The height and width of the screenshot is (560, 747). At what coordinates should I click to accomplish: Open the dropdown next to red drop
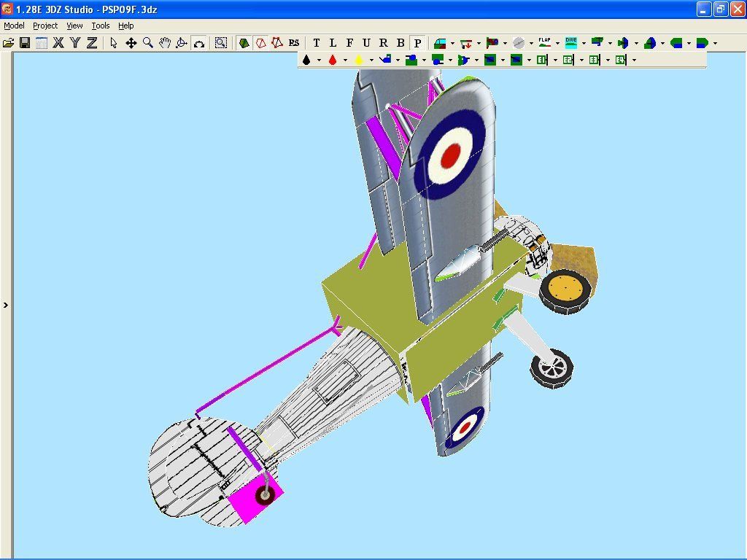click(345, 60)
